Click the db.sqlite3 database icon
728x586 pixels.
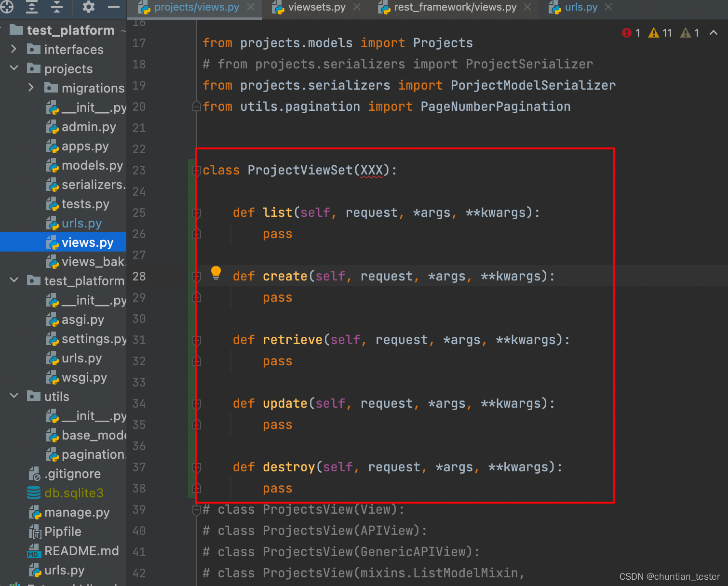(33, 493)
